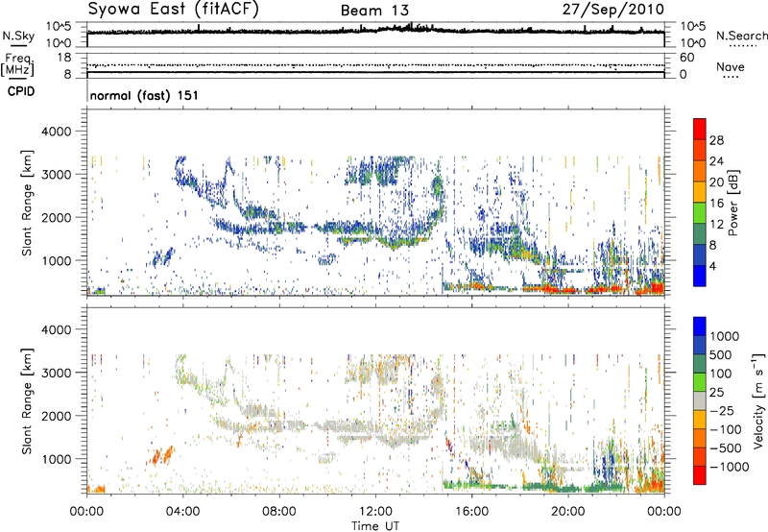Click the "04:00" time tick label
The image size is (768, 532).
click(182, 512)
